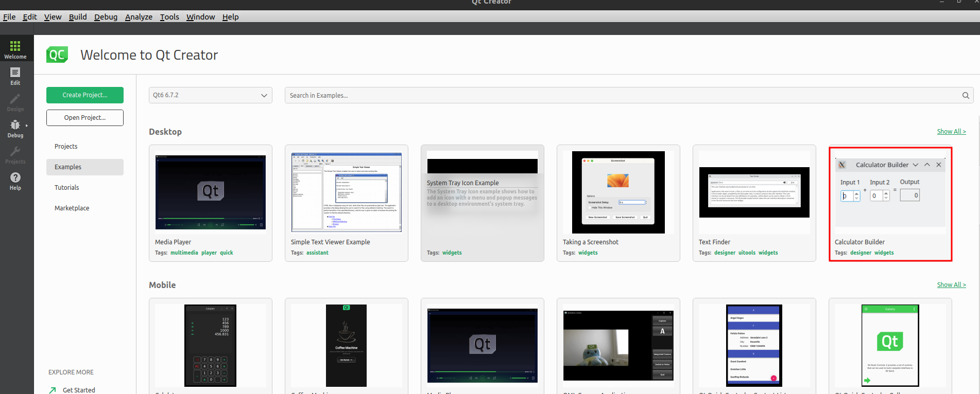Screen dimensions: 980x394
Task: Select Marketplace in the welcome sidebar
Action: click(85, 208)
